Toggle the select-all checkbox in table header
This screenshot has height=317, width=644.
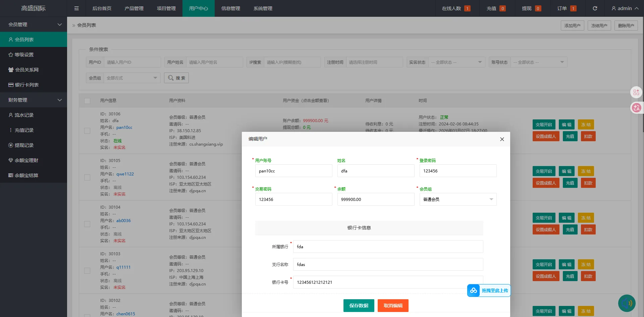87,101
